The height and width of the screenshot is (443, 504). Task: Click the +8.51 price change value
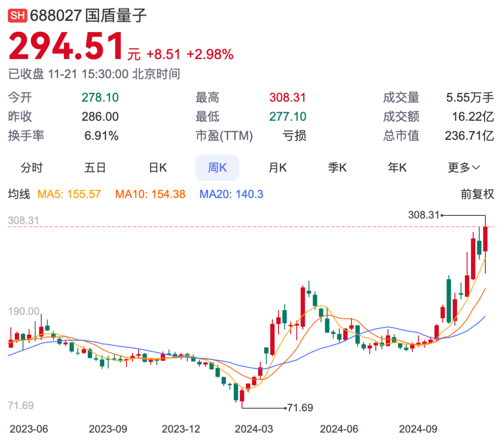click(x=163, y=54)
